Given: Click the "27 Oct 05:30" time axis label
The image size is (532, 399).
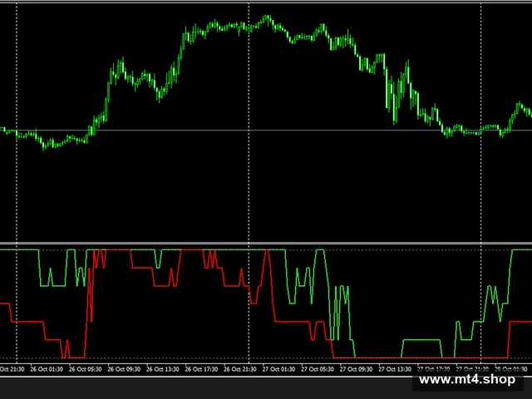Looking at the screenshot, I should (x=318, y=369).
